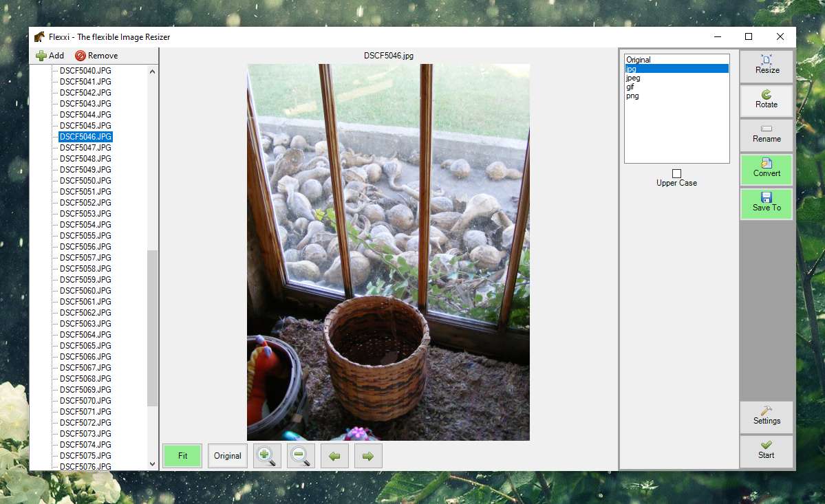Viewport: 825px width, 504px height.
Task: Open the Convert panel
Action: [x=767, y=169]
